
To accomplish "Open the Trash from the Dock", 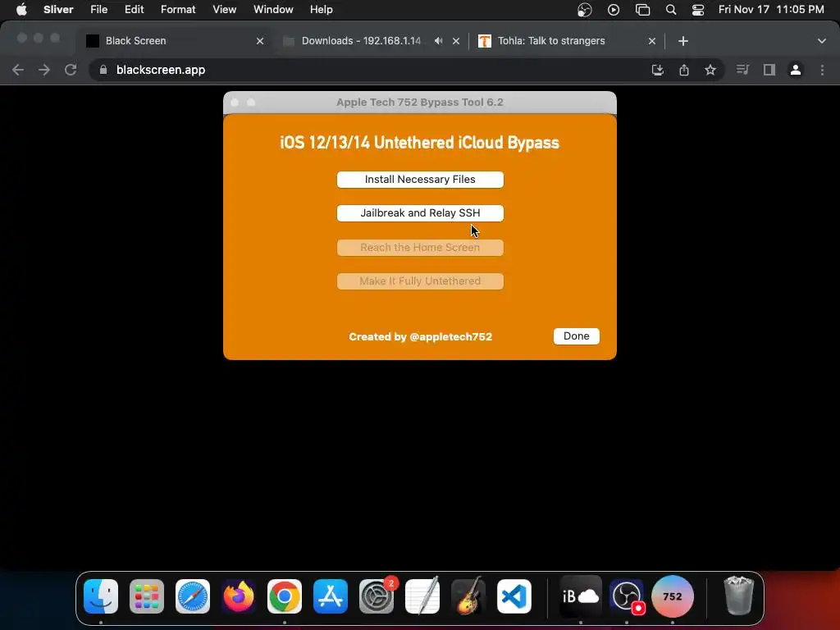I will click(x=739, y=596).
